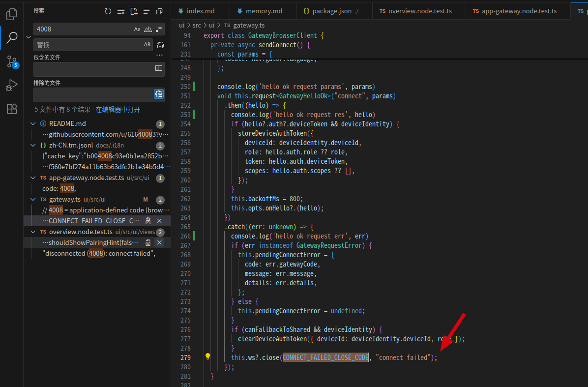Toggle Match Whole Word in search box
Screen dimensions: 588x387
click(147, 30)
